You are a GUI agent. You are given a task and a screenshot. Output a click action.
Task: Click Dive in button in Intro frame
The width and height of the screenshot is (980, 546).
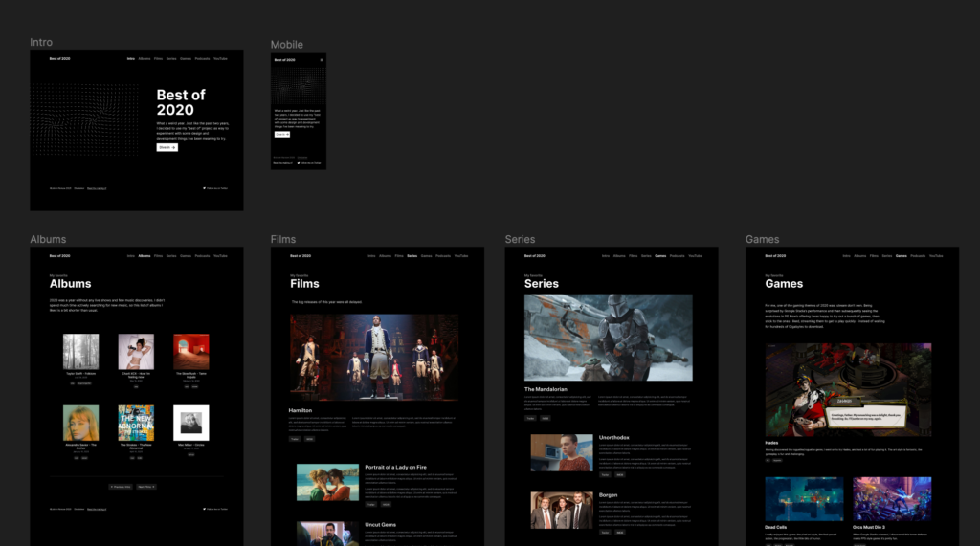click(x=167, y=147)
